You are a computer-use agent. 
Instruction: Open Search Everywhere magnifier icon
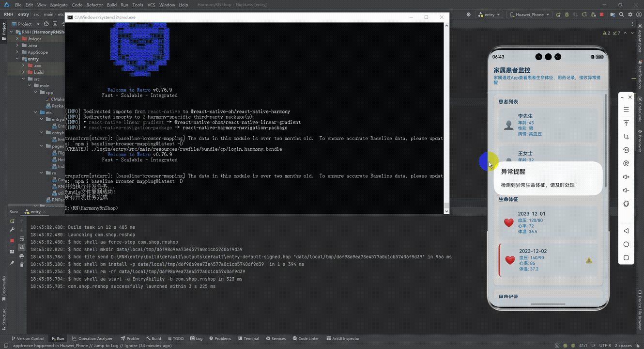coord(622,15)
